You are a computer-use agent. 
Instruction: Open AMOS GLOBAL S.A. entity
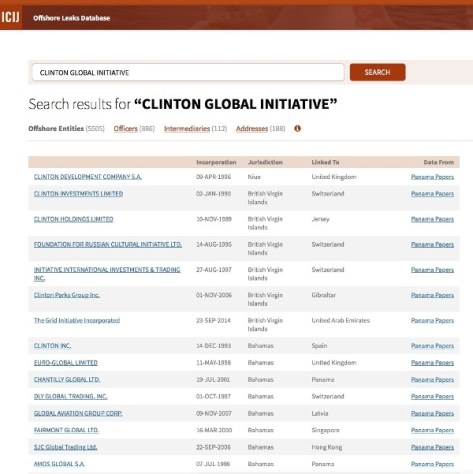[59, 464]
